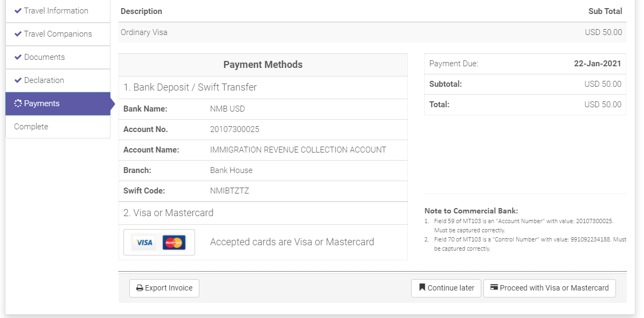
Task: Click the Visa or Mastercard section heading
Action: click(168, 213)
